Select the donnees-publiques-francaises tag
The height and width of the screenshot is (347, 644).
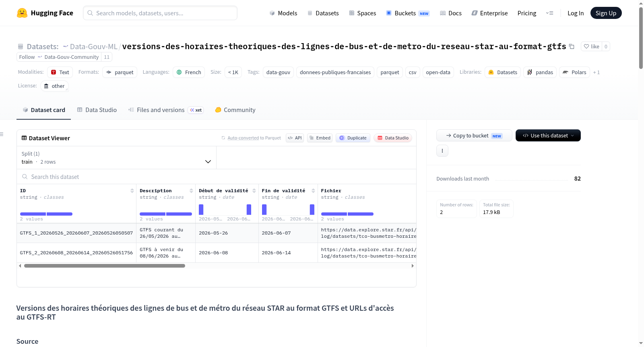(x=335, y=72)
